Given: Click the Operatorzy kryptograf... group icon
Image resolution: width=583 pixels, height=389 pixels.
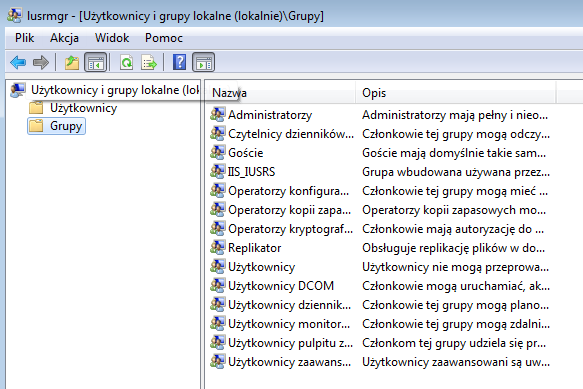Looking at the screenshot, I should click(218, 228).
